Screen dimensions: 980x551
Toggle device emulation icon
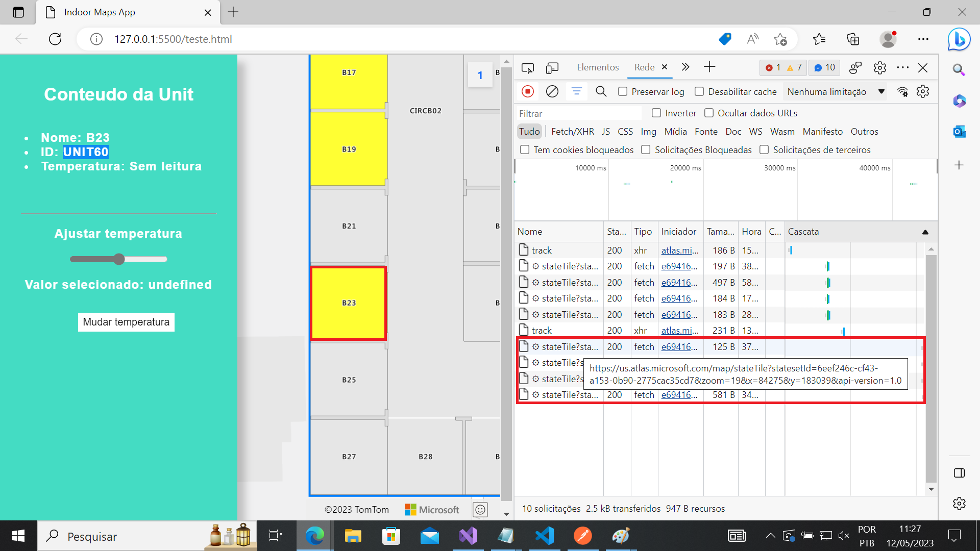[x=552, y=67]
